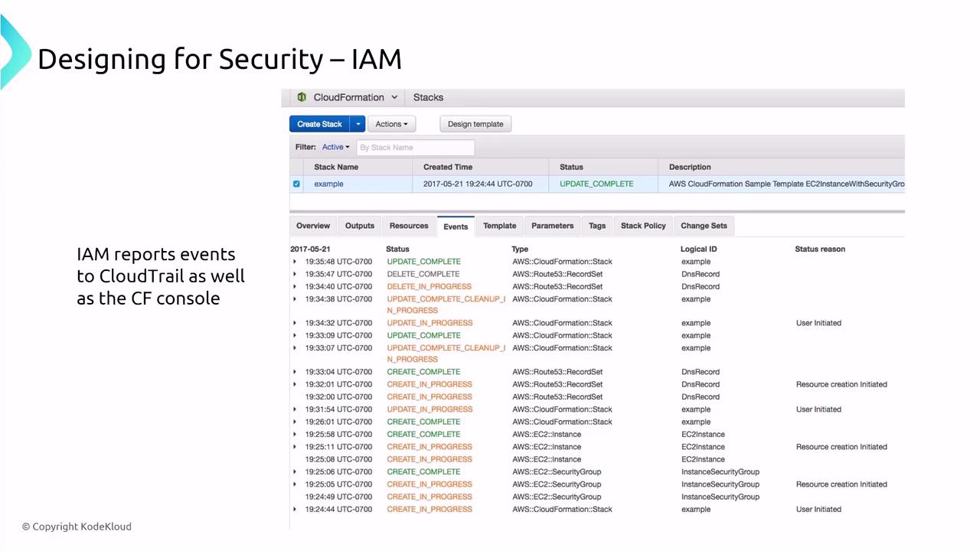Click the Design template button
The image size is (980, 551).
point(475,124)
